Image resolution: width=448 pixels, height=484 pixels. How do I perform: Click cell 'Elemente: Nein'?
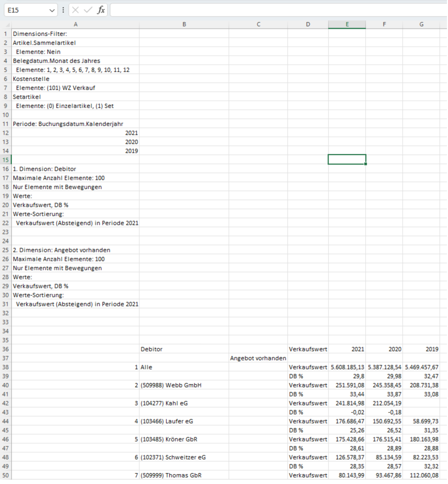[75, 52]
